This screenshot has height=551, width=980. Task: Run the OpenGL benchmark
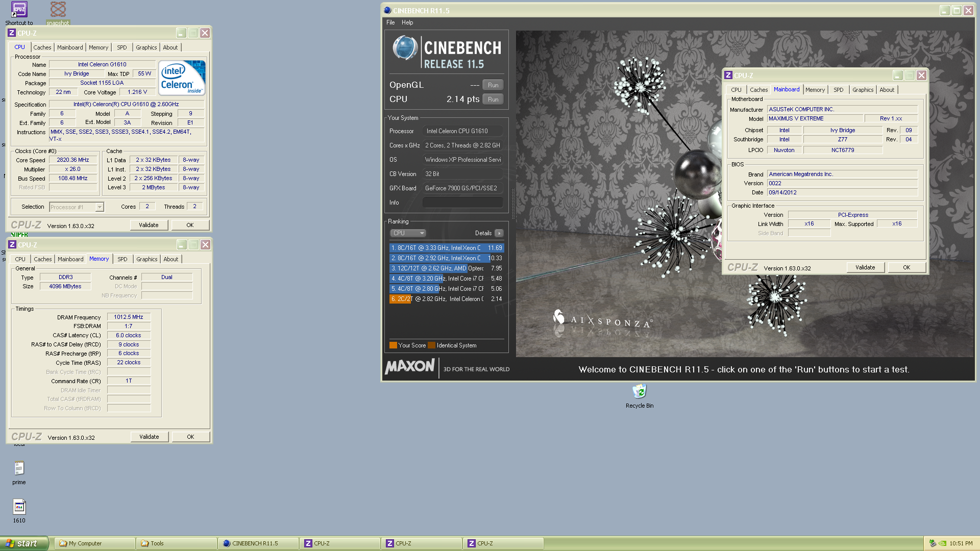point(493,85)
